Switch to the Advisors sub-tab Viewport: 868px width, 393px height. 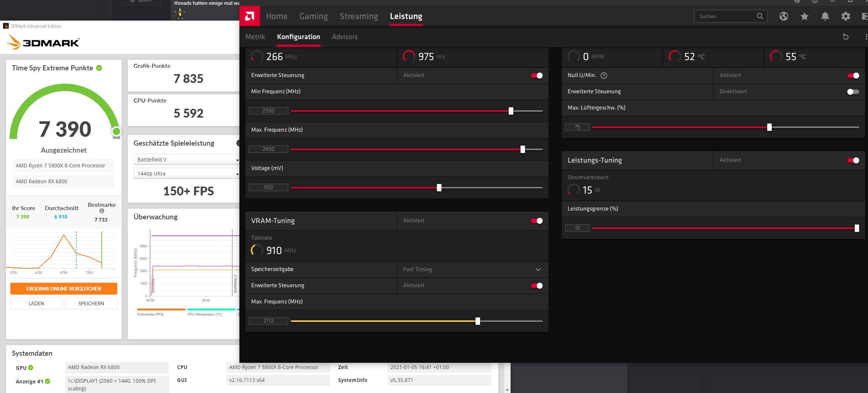345,36
